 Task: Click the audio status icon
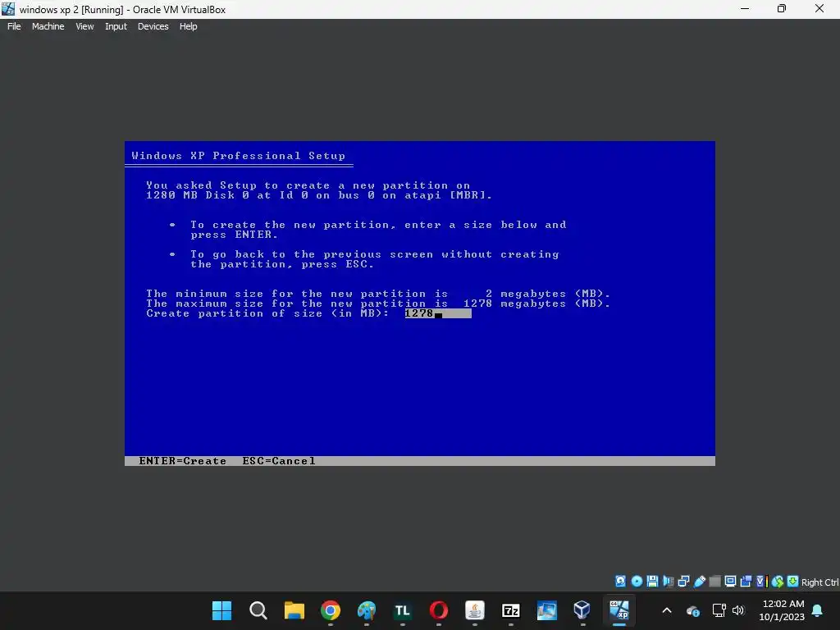tap(668, 582)
